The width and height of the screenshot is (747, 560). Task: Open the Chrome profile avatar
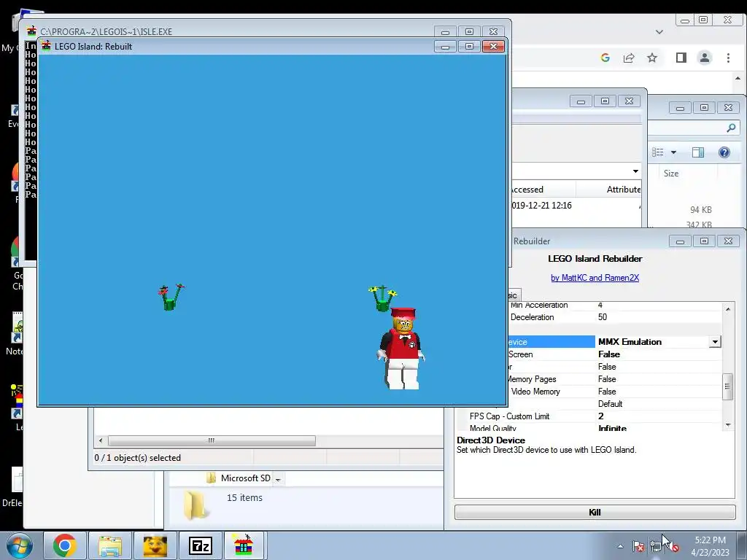pos(705,58)
